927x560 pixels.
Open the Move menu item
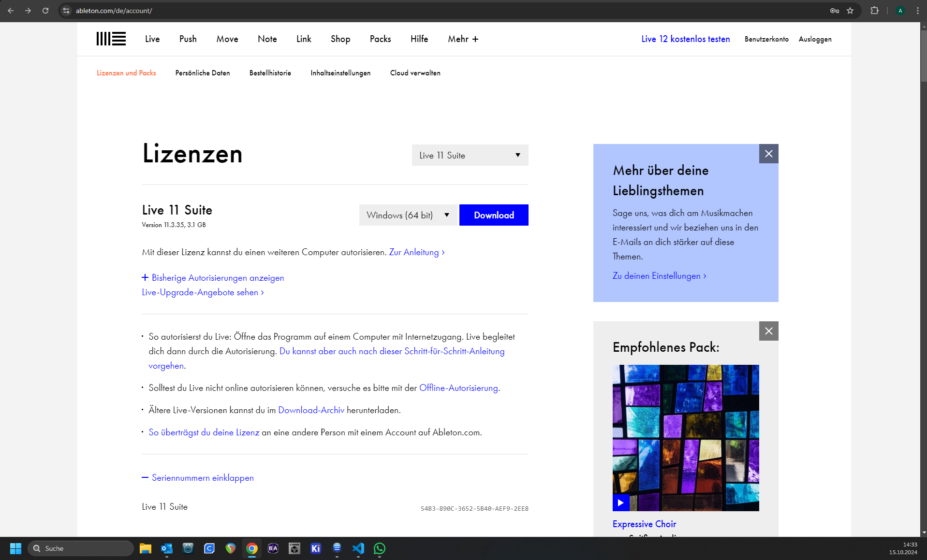pyautogui.click(x=227, y=39)
